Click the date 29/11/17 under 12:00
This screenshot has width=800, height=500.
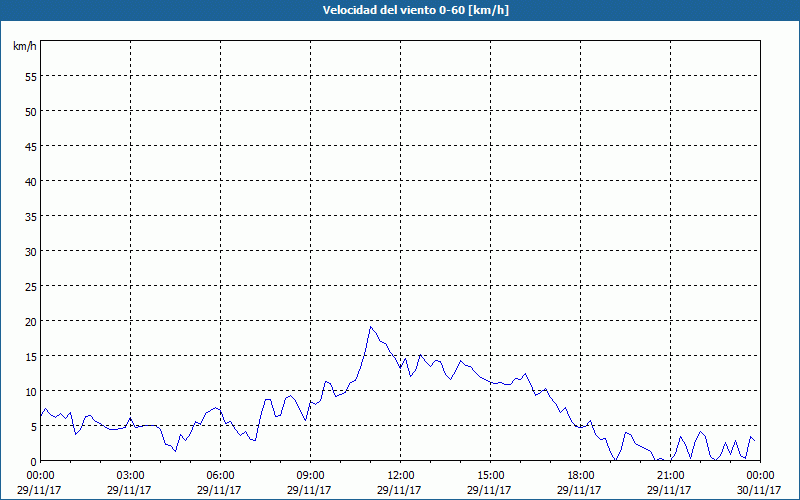[399, 490]
